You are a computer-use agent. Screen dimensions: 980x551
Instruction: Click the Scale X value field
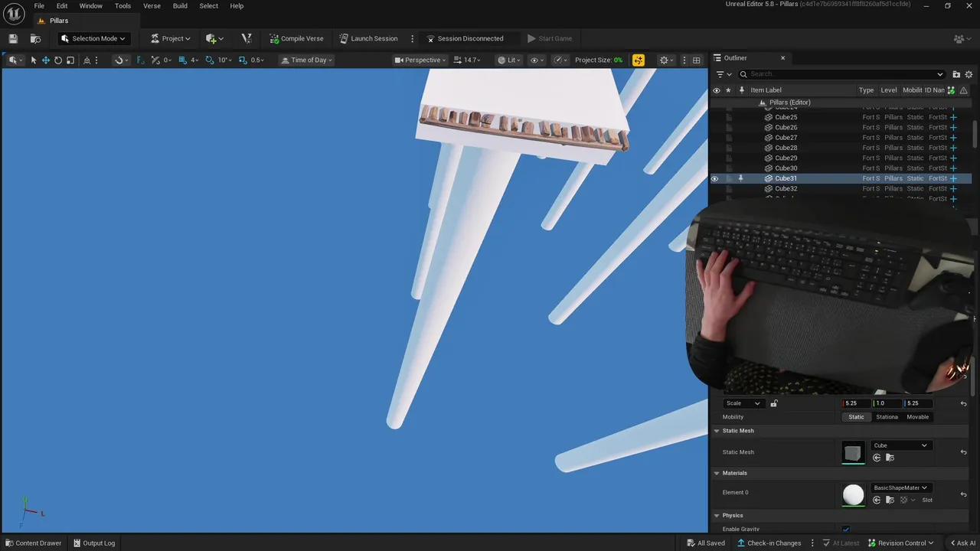pyautogui.click(x=856, y=403)
